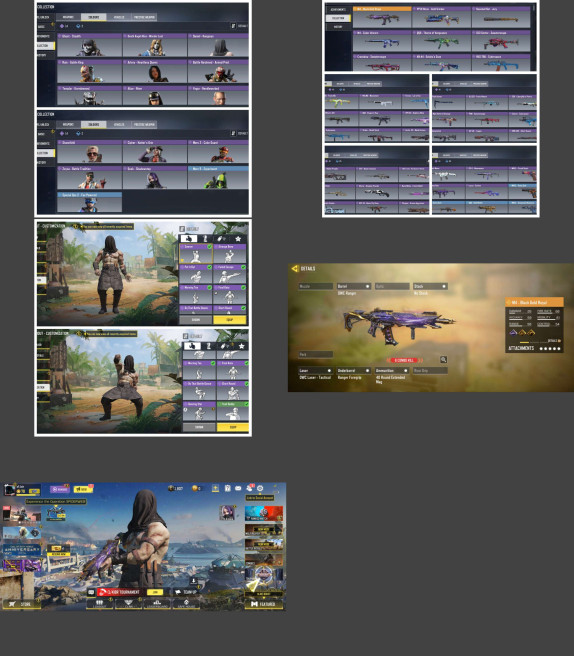Viewport: 574px width, 656px height.
Task: Toggle the Ammunition attachment slot
Action: 392,371
